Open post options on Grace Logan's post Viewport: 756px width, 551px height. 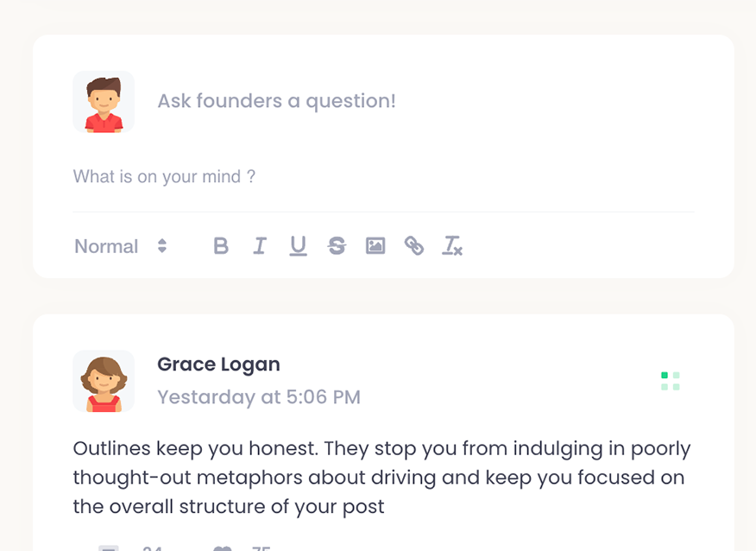click(x=671, y=381)
